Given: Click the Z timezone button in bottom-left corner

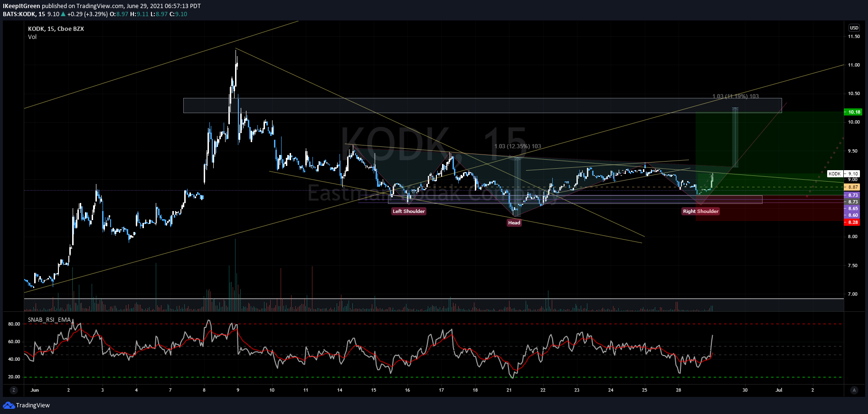Looking at the screenshot, I should [14, 390].
